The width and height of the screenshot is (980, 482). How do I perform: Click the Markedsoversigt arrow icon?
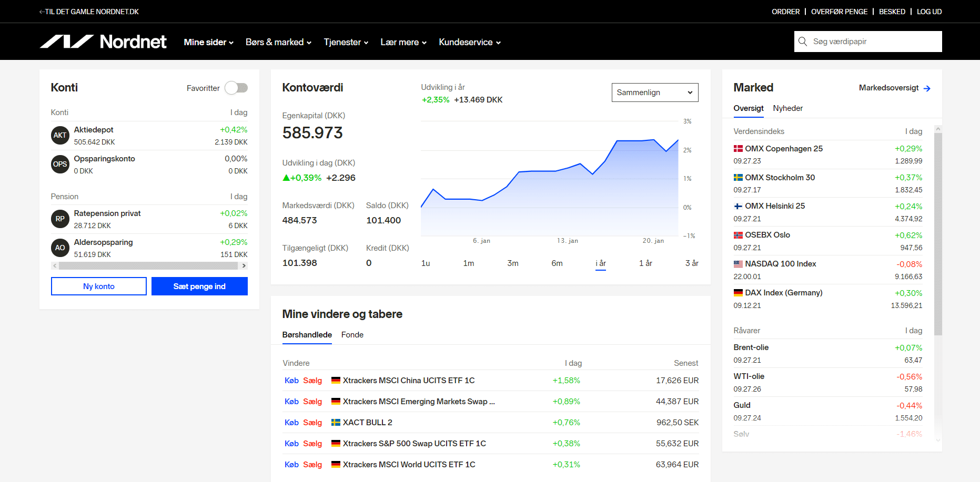tap(927, 88)
